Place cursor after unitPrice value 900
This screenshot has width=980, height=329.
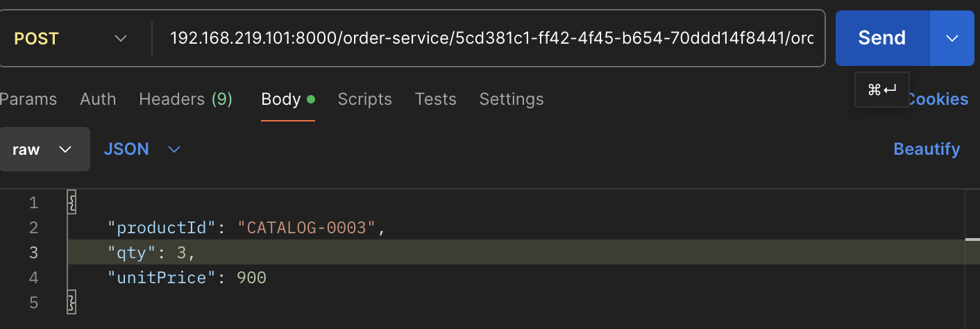(x=267, y=278)
